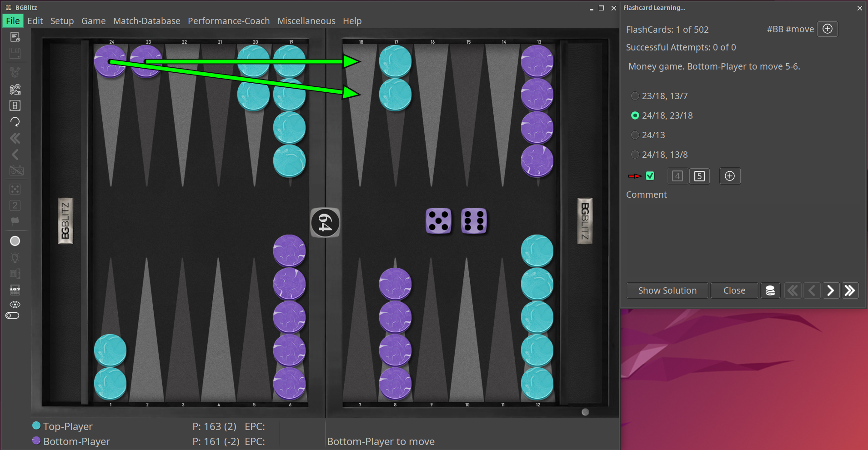
Task: Flip the toggle switch at bottom of sidebar
Action: [13, 316]
